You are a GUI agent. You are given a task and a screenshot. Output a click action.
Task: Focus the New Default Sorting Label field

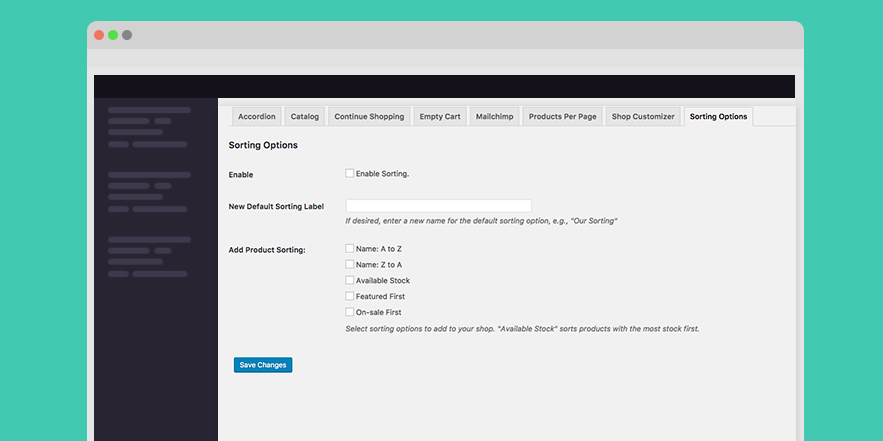coord(438,206)
